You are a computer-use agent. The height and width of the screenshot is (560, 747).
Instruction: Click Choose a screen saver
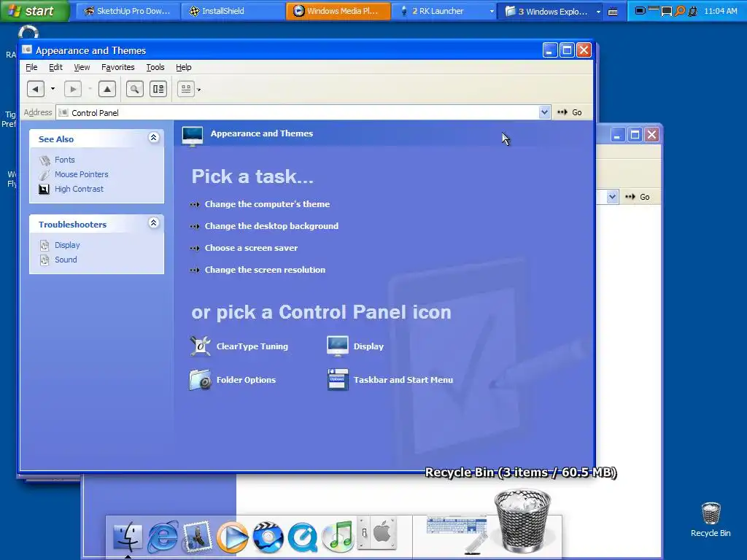[251, 248]
